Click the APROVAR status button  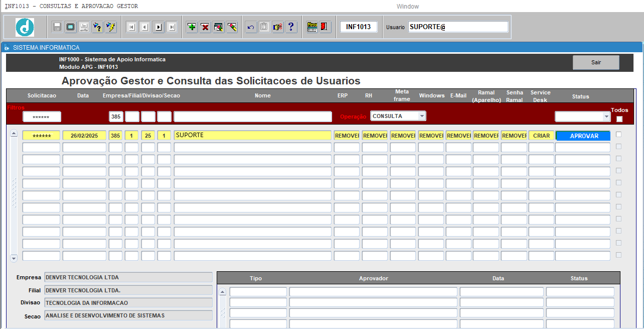[583, 136]
